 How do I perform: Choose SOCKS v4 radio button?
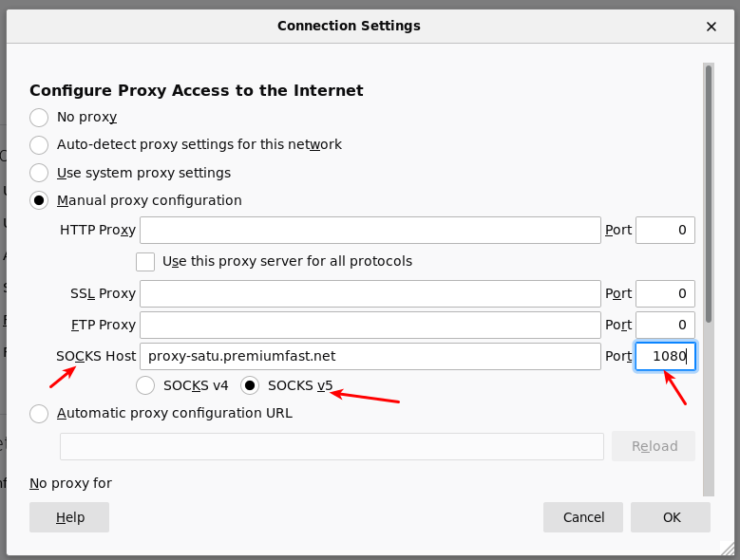pyautogui.click(x=145, y=385)
